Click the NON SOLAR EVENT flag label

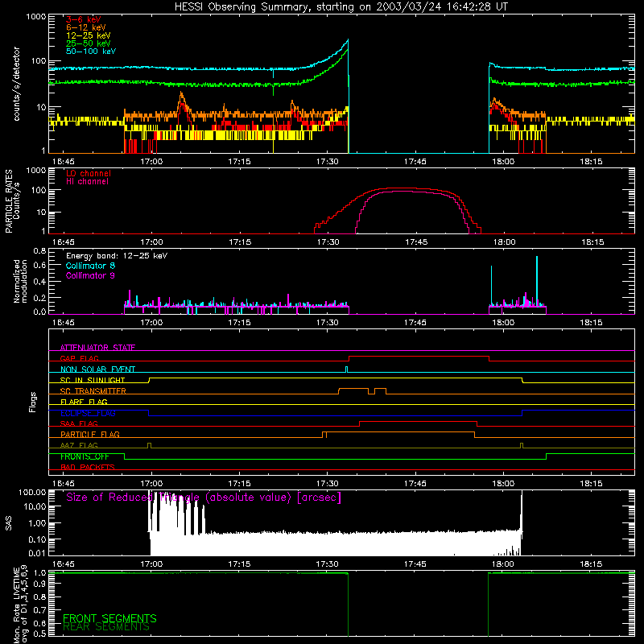click(97, 369)
